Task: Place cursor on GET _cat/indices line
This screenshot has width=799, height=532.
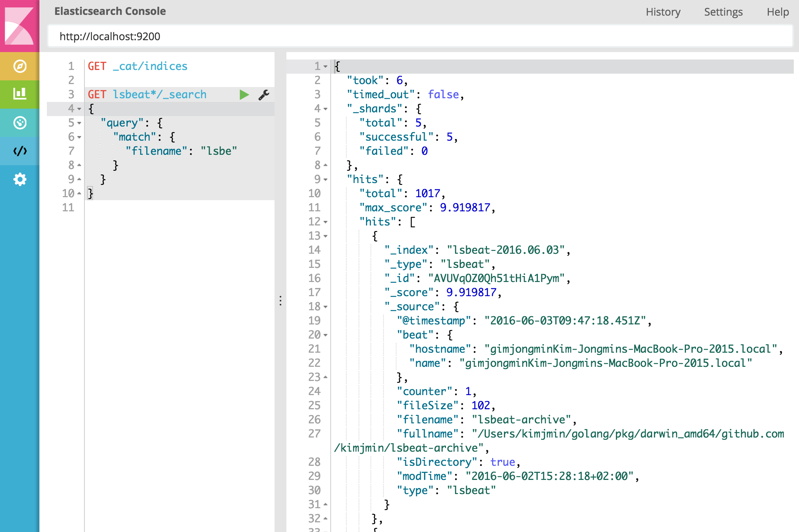Action: tap(138, 66)
